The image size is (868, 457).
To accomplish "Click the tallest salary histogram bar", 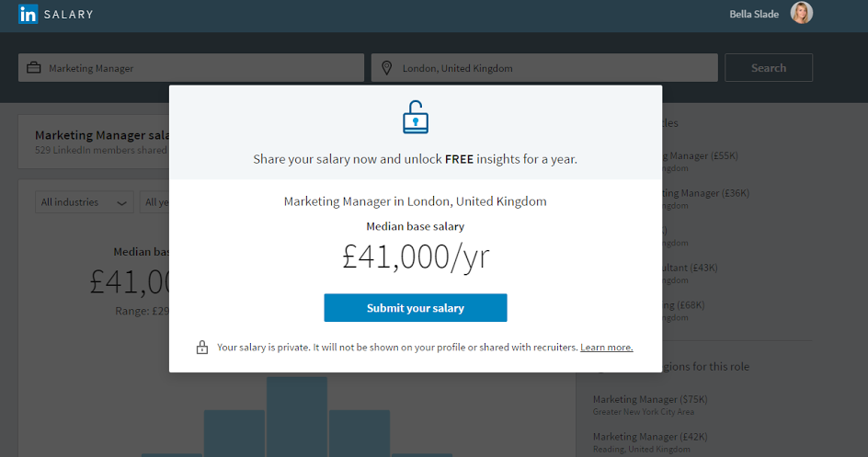I will tap(297, 417).
